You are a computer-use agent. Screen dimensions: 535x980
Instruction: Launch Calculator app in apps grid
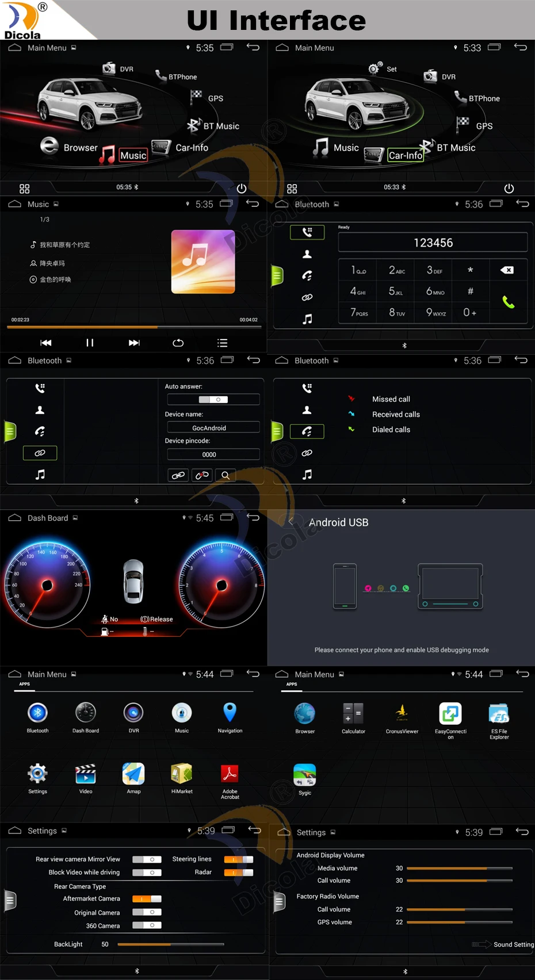click(x=353, y=718)
